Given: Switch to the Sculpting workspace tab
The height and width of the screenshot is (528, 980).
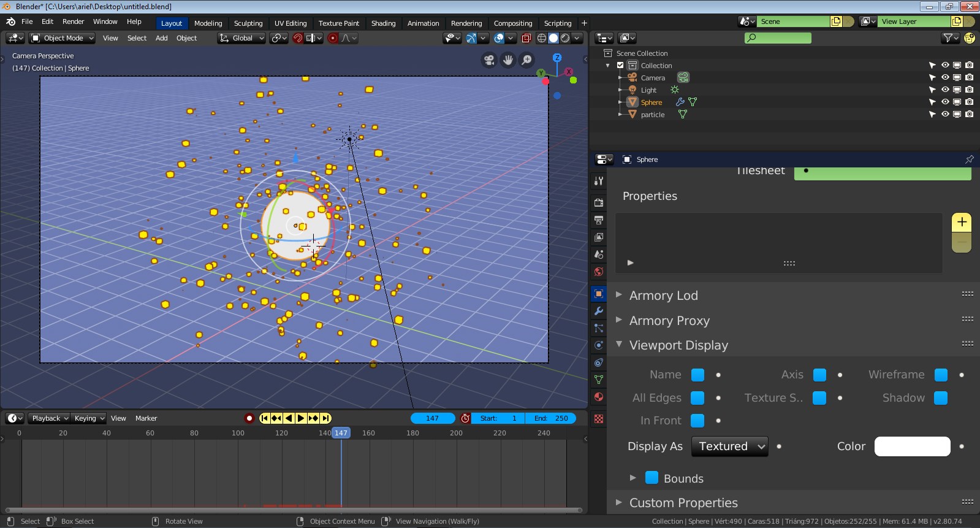Looking at the screenshot, I should point(248,23).
